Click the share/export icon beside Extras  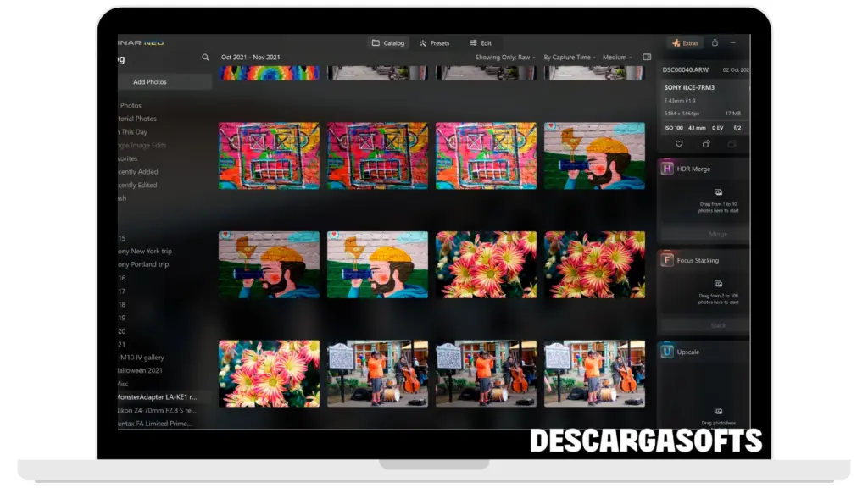coord(715,43)
